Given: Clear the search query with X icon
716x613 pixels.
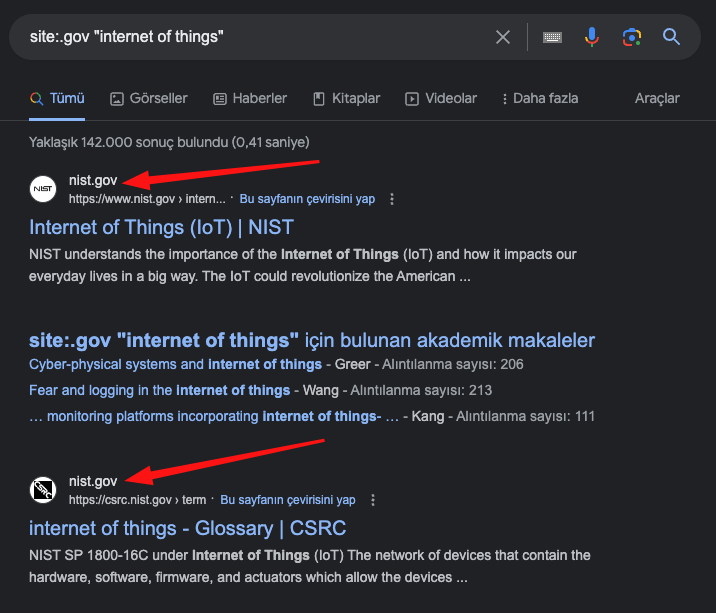Looking at the screenshot, I should [503, 37].
